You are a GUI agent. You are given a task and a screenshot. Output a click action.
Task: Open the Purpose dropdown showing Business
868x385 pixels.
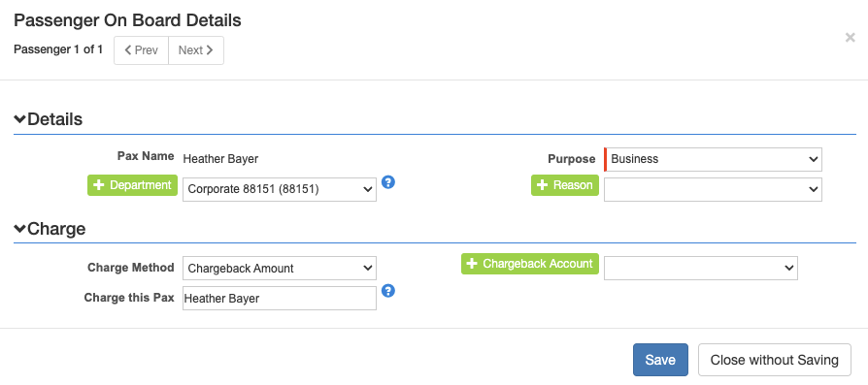coord(713,159)
